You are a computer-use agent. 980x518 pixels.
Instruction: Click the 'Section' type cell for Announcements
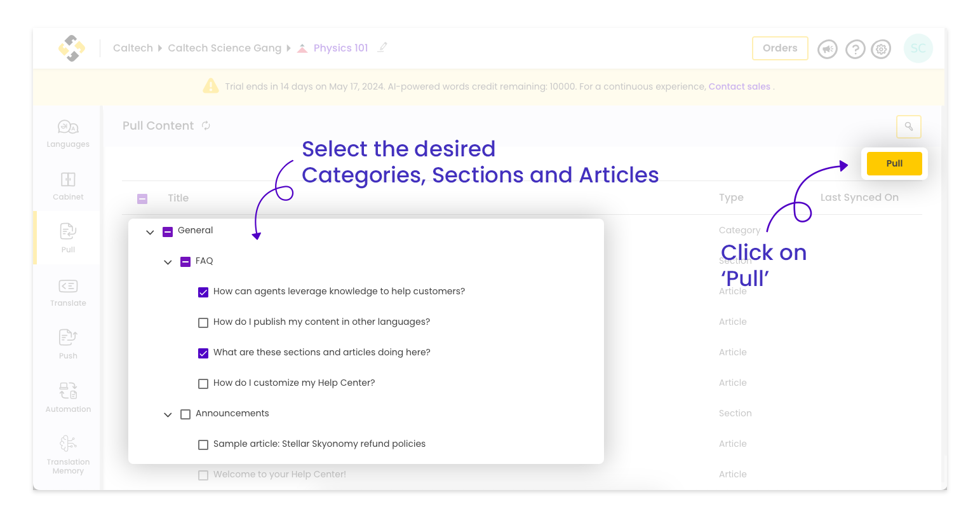click(x=735, y=413)
